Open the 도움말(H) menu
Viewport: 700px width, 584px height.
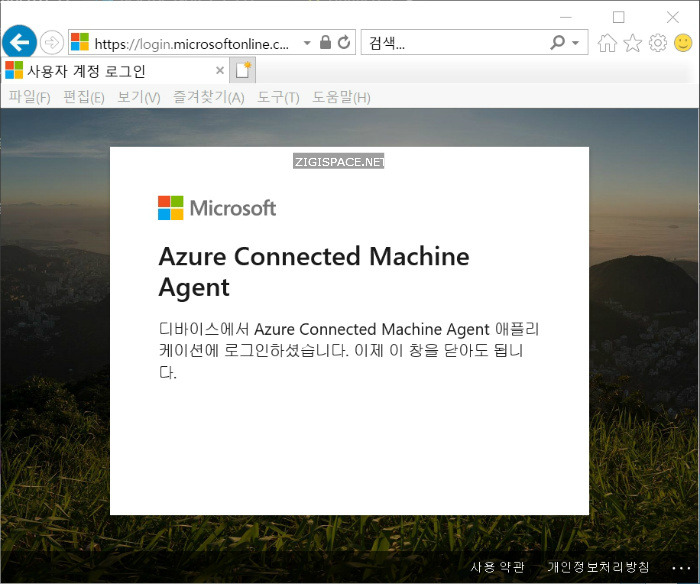click(341, 97)
